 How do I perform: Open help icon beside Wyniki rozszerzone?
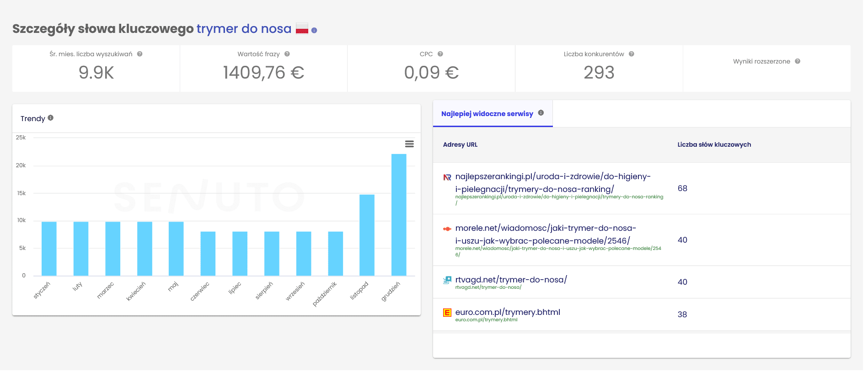[x=798, y=61]
